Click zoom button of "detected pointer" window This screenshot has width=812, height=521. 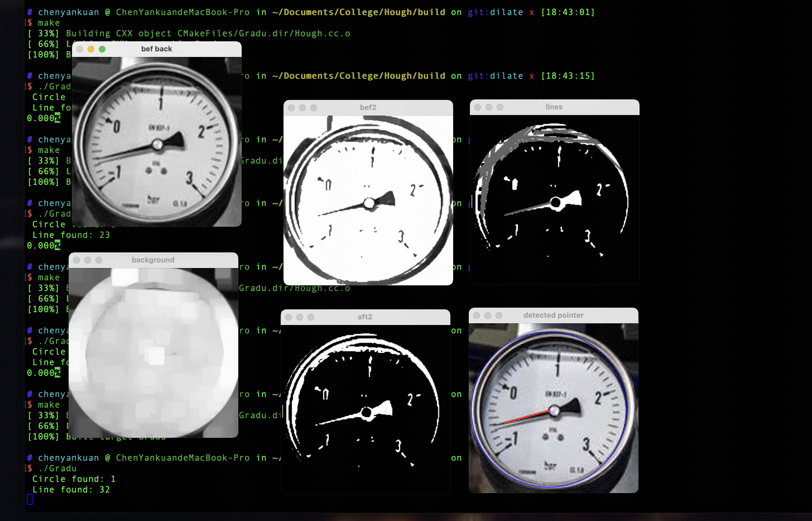(499, 316)
